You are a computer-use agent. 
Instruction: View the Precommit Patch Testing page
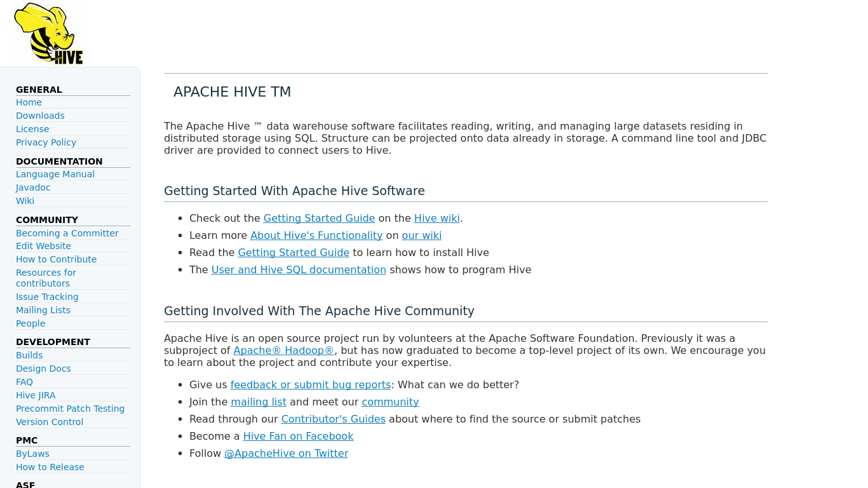[70, 409]
